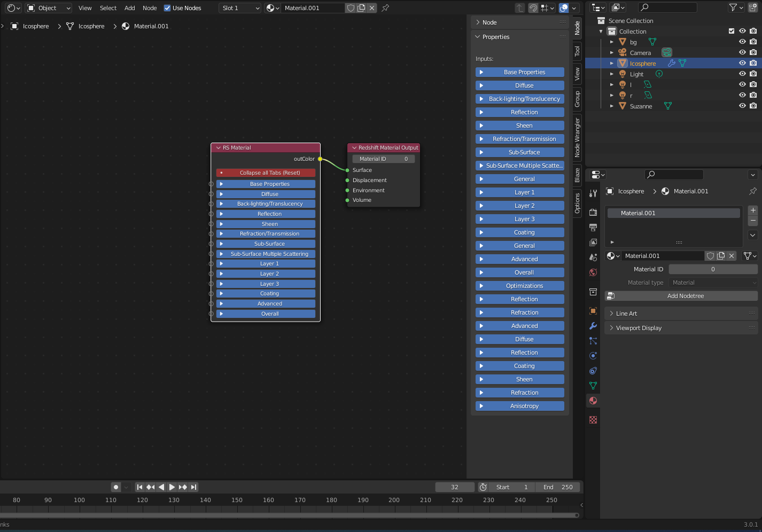Click the Material ID slider in properties

pyautogui.click(x=713, y=269)
